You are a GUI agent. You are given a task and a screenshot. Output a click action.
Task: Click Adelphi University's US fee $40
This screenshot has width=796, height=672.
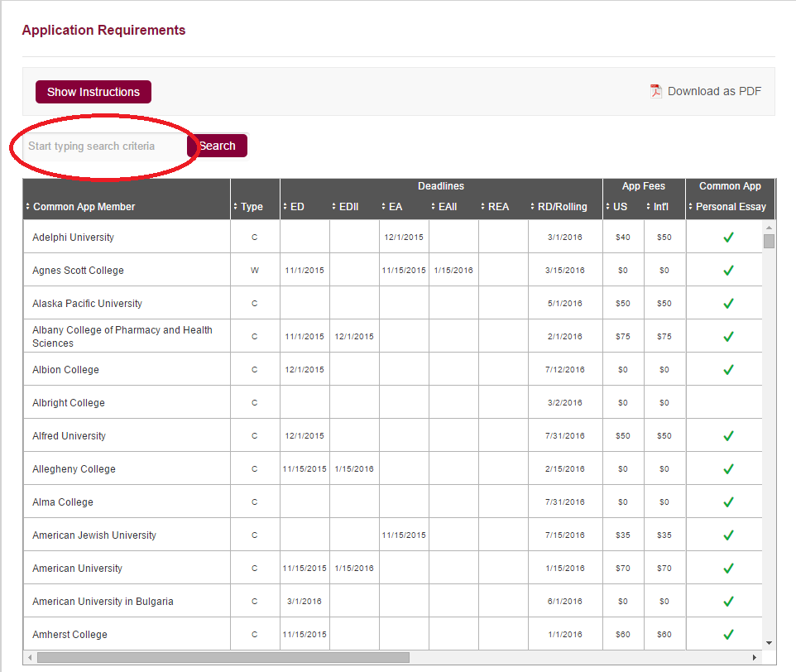pos(623,237)
